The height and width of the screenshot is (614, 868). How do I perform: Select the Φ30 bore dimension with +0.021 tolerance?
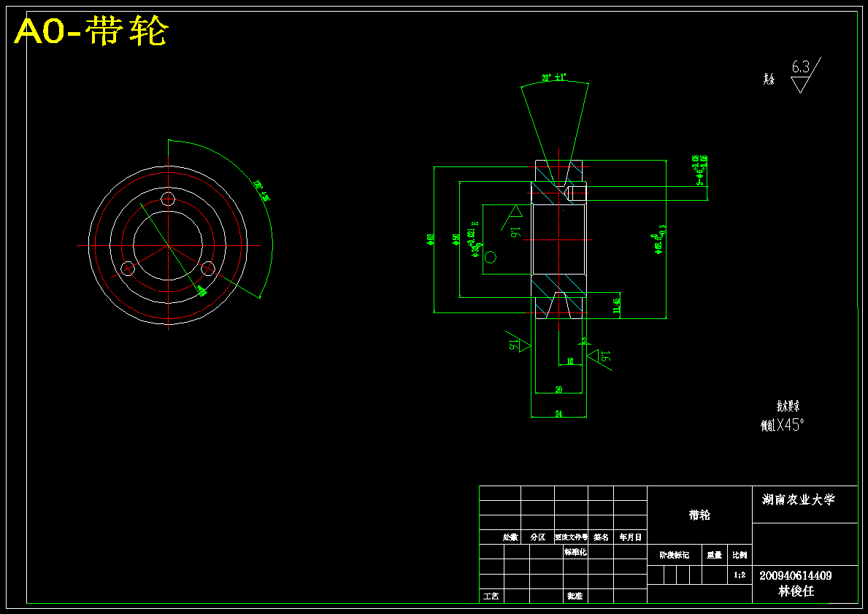[x=475, y=239]
